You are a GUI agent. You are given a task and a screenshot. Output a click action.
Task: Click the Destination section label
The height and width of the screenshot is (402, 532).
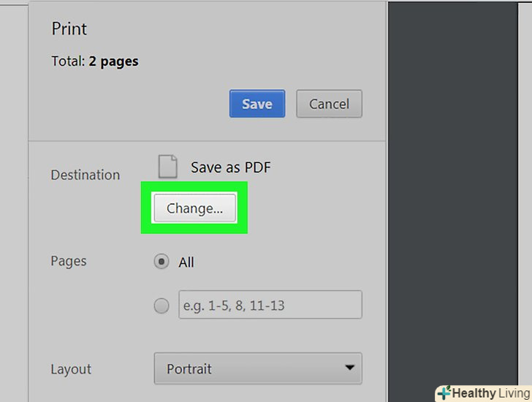[85, 175]
